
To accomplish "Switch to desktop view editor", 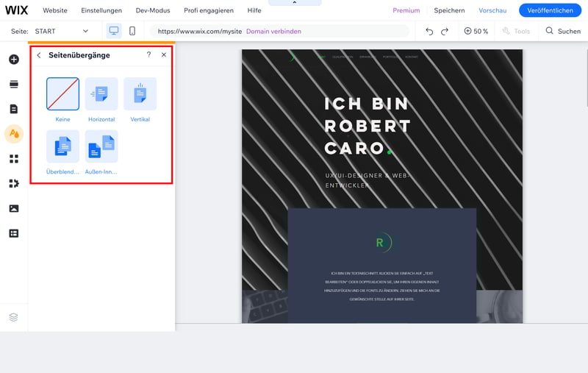I will point(114,31).
